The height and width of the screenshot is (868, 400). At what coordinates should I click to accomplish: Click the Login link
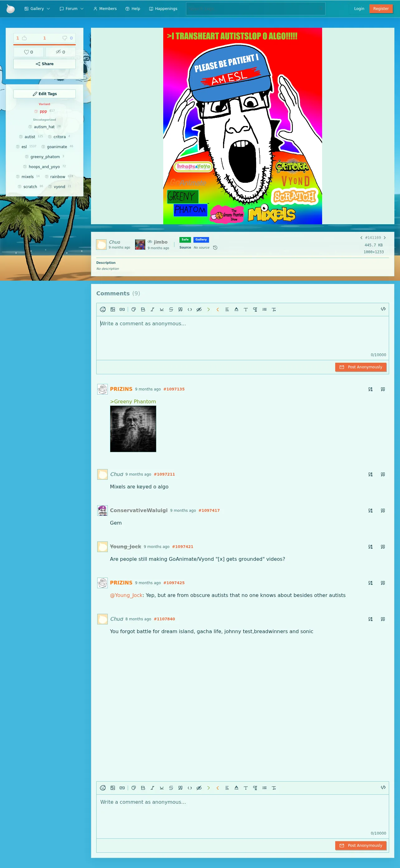tap(359, 9)
